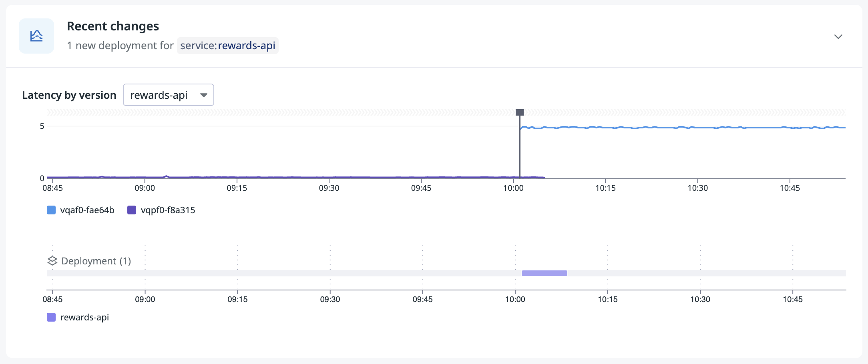Collapse the Recent changes panel chevron

838,37
